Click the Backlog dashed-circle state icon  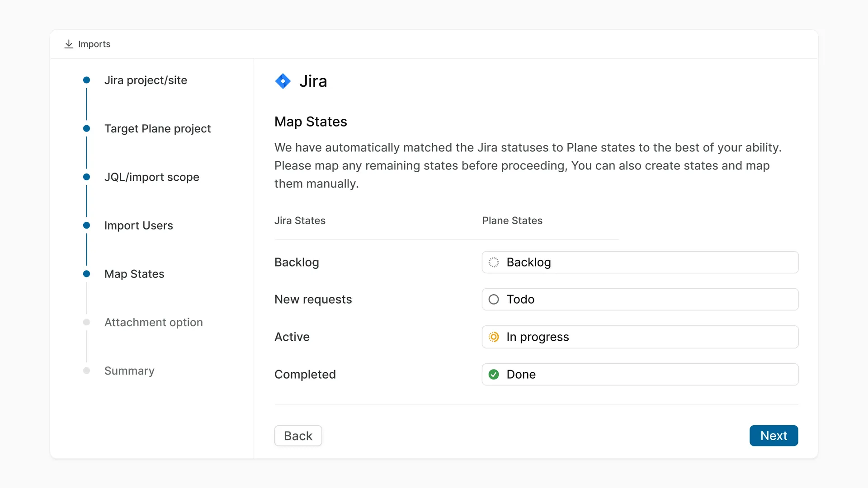pyautogui.click(x=494, y=263)
